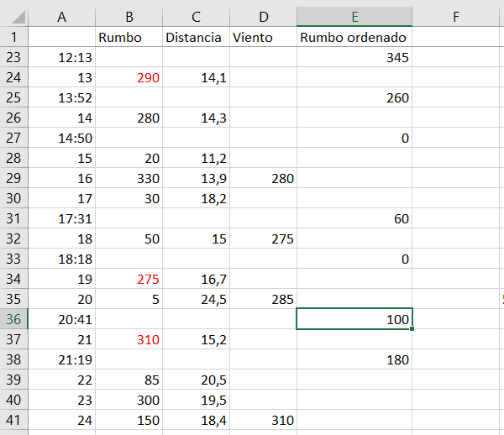Select row 23 header

point(13,57)
